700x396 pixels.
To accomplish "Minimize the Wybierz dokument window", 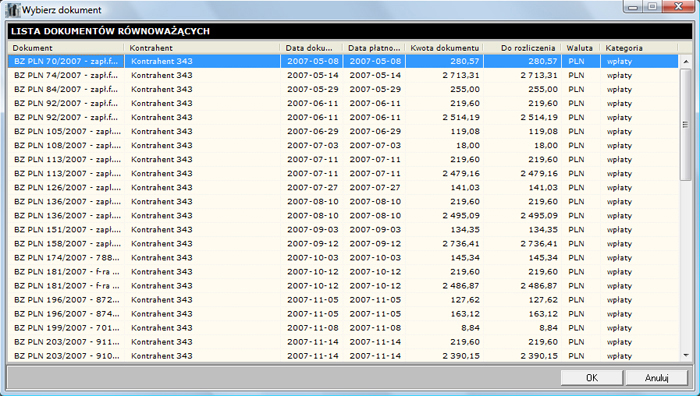I will [x=633, y=7].
